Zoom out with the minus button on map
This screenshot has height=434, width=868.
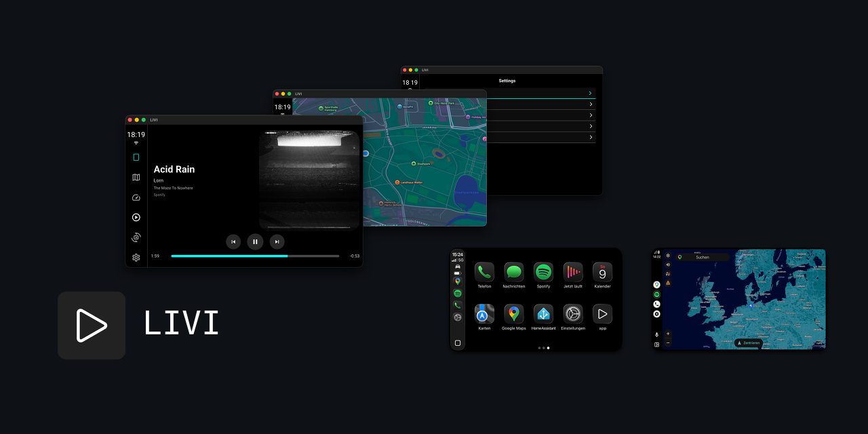coord(668,342)
